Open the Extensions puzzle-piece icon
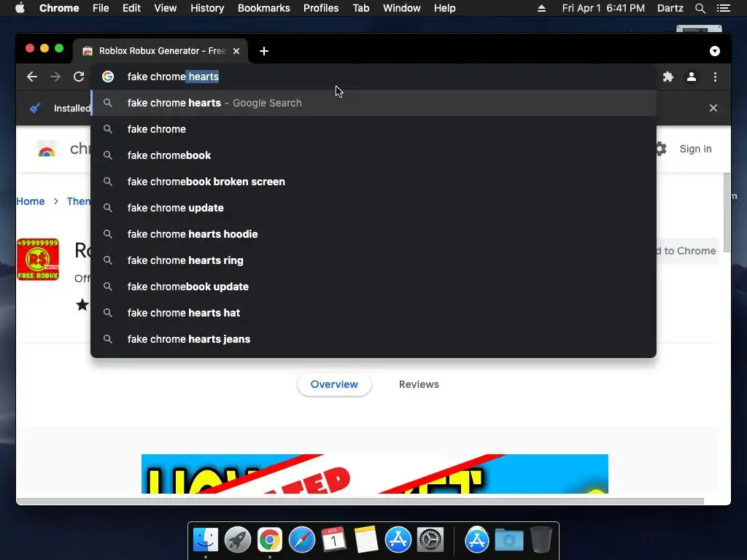 point(668,77)
